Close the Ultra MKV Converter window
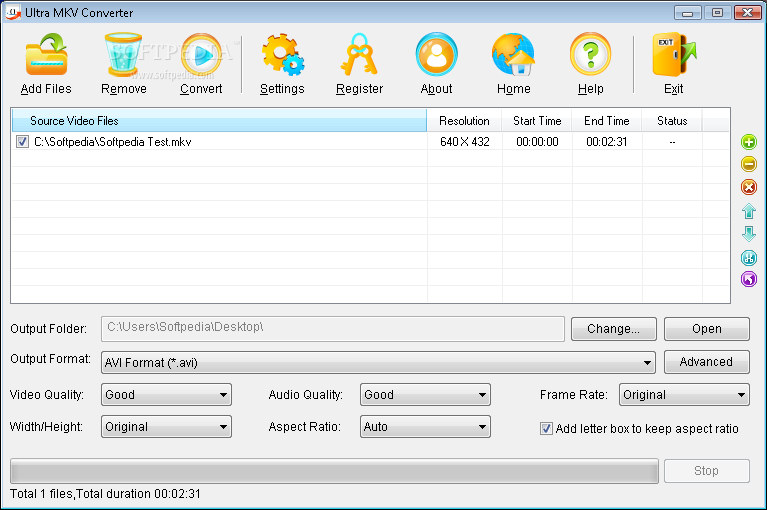 pyautogui.click(x=747, y=12)
